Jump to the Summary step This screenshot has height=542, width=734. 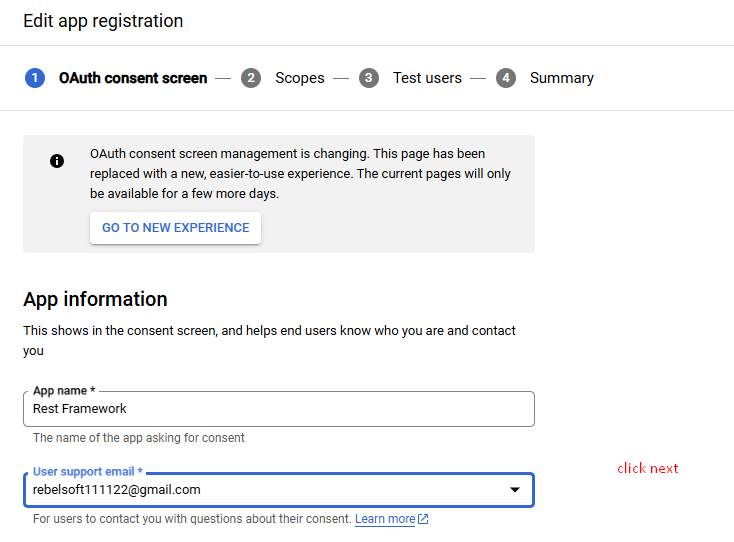(561, 78)
